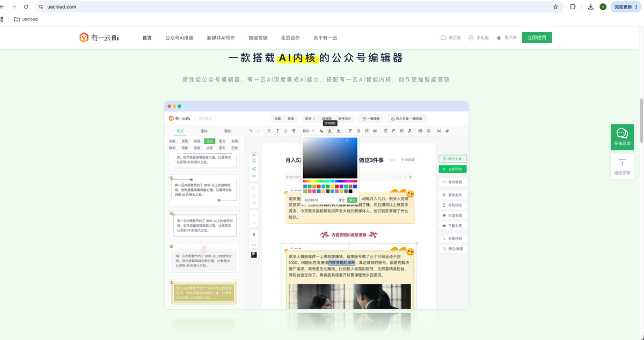Click the emoji smiley icon in editor toolbar
Image resolution: width=644 pixels, height=340 pixels.
pyautogui.click(x=428, y=131)
